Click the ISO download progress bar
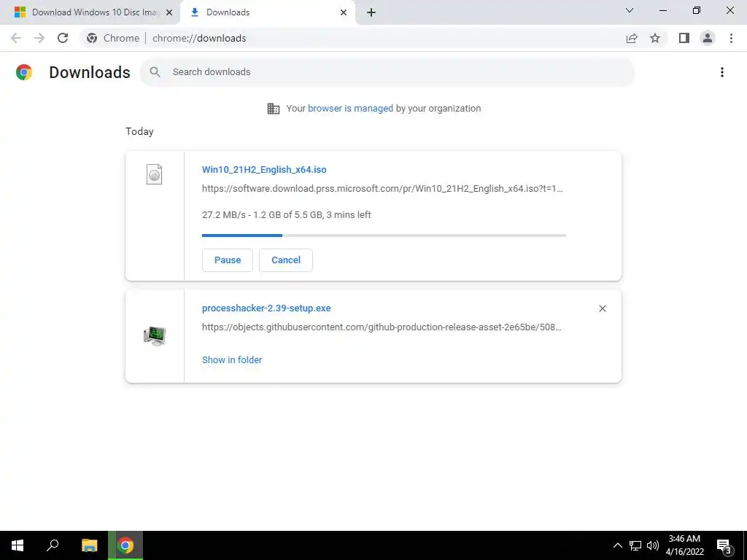Viewport: 747px width, 560px height. pos(384,236)
